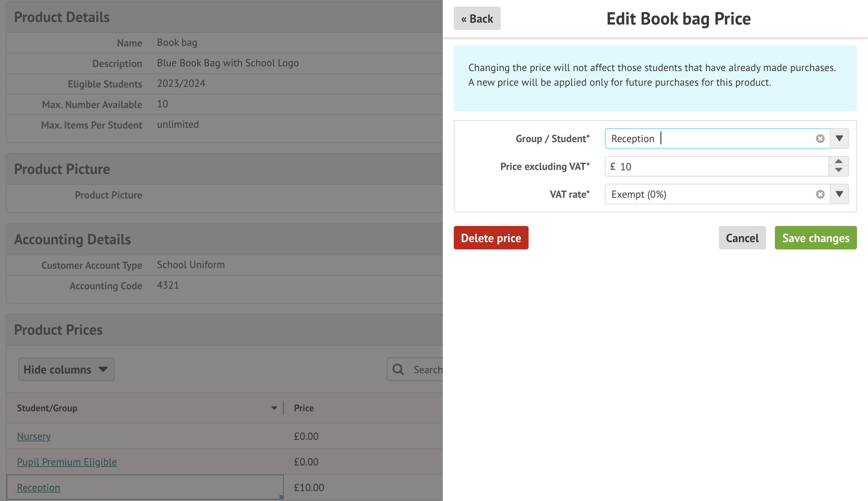Click the Price column header
868x501 pixels.
click(304, 408)
